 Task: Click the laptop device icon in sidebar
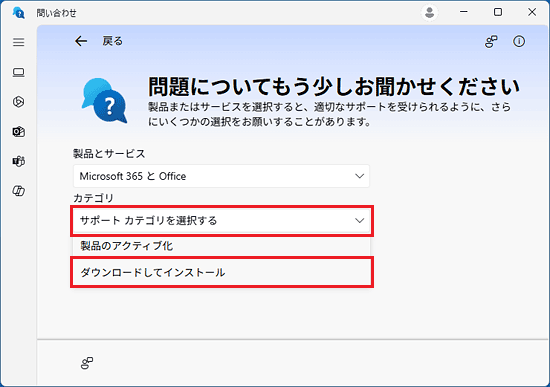point(19,73)
